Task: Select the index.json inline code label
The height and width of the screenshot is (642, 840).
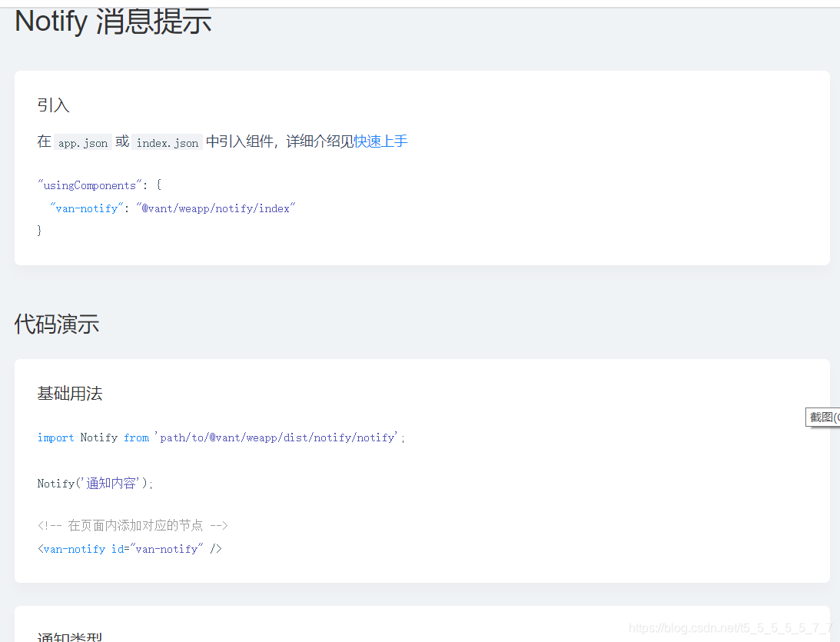Action: click(x=166, y=142)
